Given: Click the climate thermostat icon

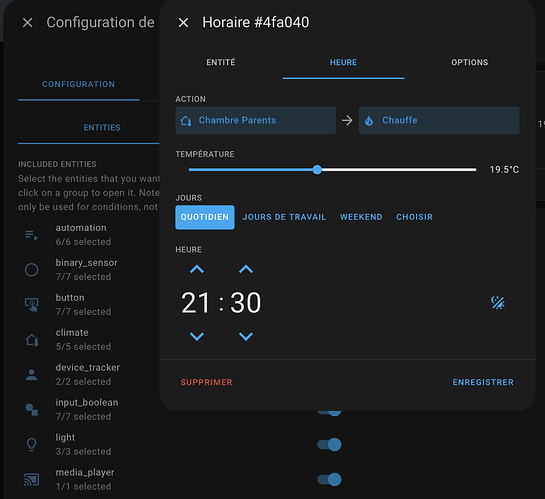Looking at the screenshot, I should tap(32, 340).
